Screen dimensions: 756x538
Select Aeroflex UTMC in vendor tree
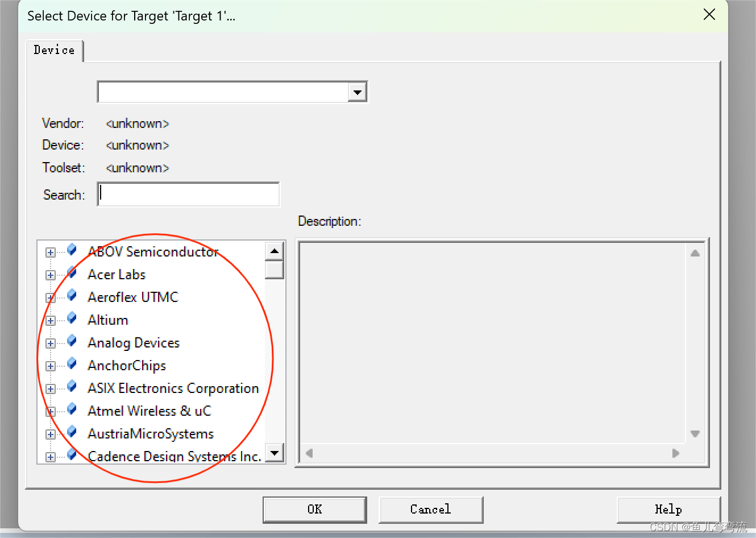point(133,297)
